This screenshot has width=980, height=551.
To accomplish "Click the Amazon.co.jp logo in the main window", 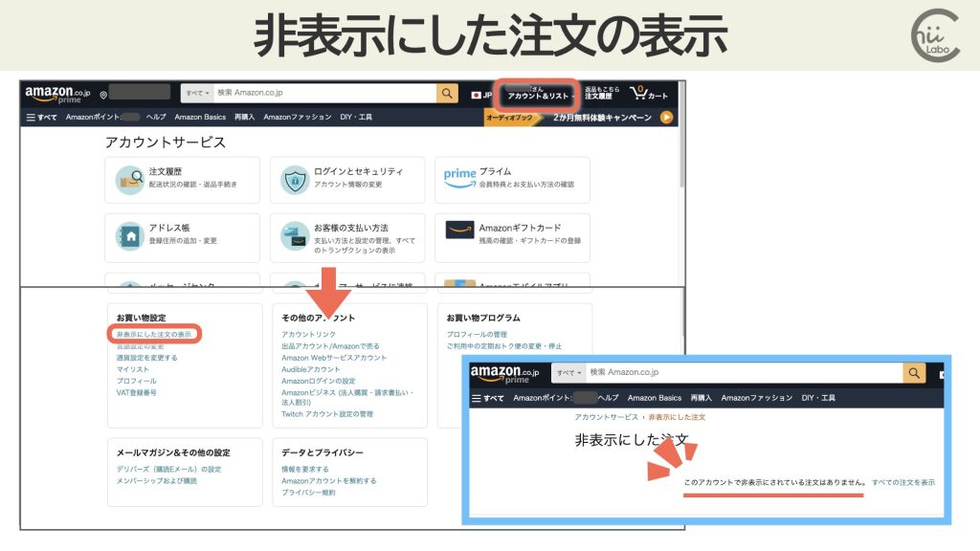I will coord(57,94).
